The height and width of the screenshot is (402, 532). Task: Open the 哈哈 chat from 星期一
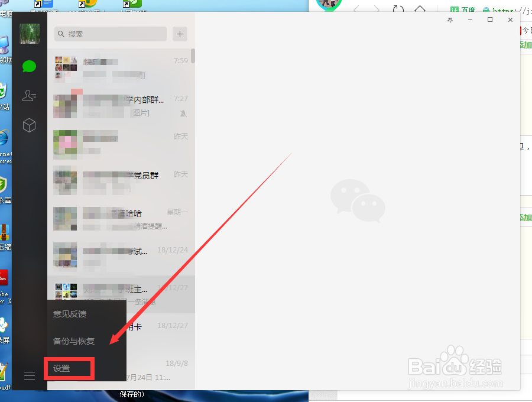click(x=121, y=219)
